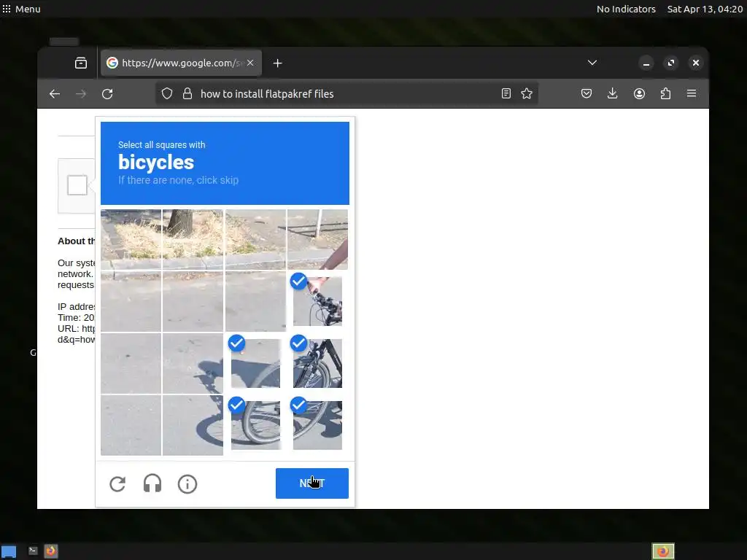Open the Firefox hamburger application menu

point(692,93)
